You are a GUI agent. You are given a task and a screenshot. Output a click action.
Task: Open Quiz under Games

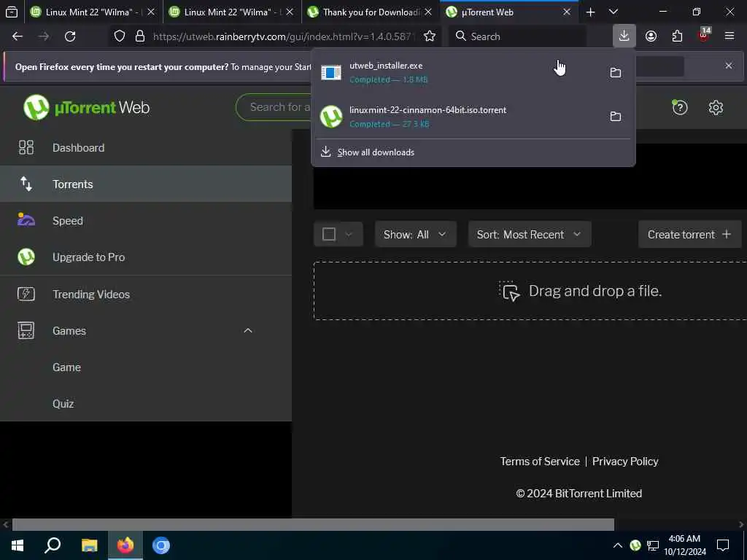[x=146, y=403]
